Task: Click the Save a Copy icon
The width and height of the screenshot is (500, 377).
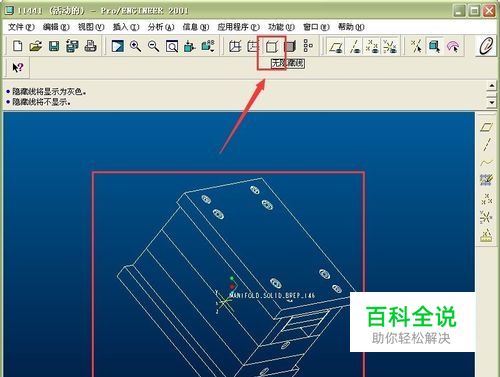Action: click(x=72, y=46)
